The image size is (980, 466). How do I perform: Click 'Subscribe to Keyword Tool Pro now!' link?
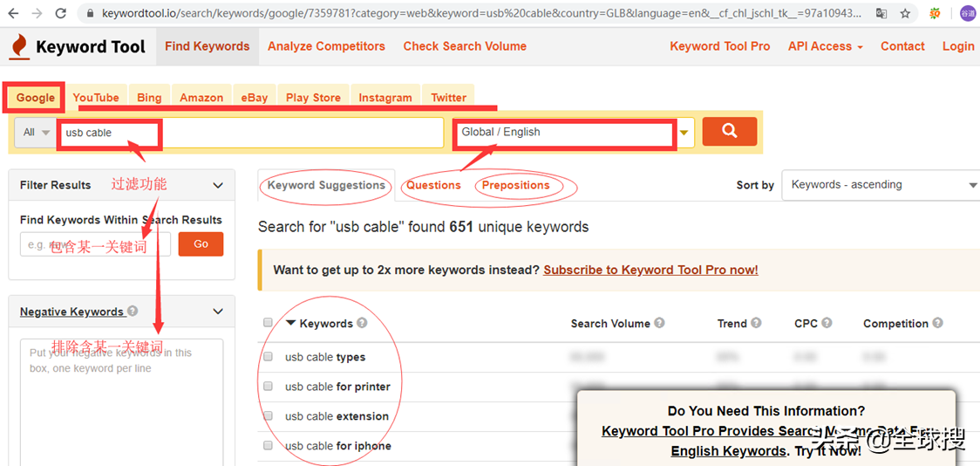(650, 271)
